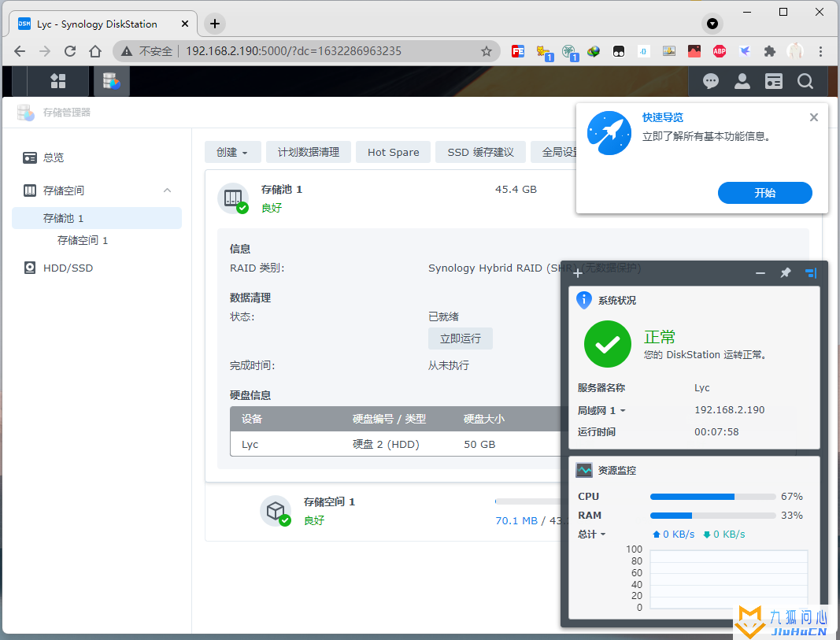The image size is (840, 640).
Task: Click the 硬盘编号 / 类型 column header
Action: coord(389,419)
